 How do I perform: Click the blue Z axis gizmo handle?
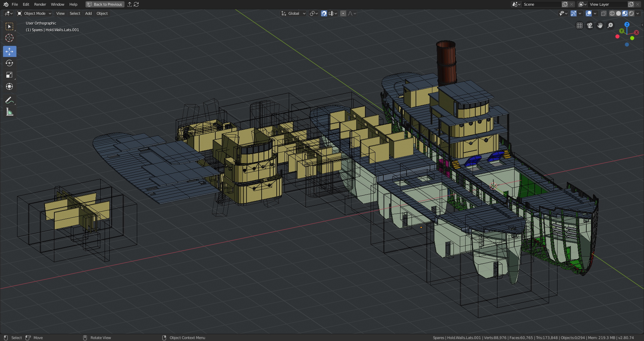tap(627, 24)
